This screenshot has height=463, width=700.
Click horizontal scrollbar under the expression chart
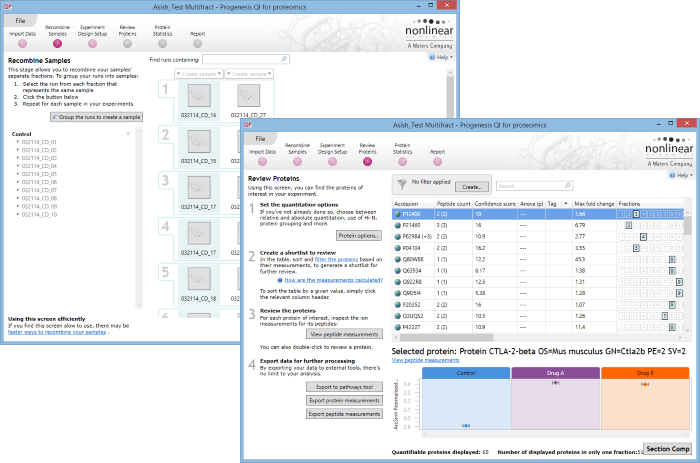[x=556, y=434]
